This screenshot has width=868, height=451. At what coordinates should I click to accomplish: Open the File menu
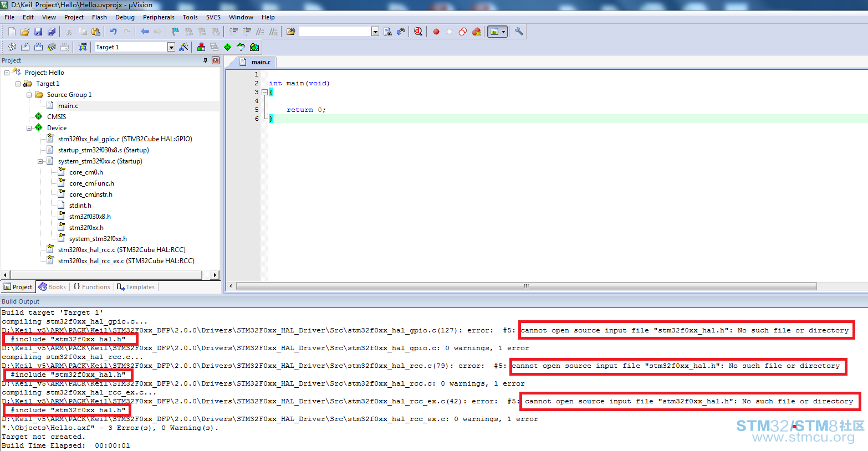9,17
